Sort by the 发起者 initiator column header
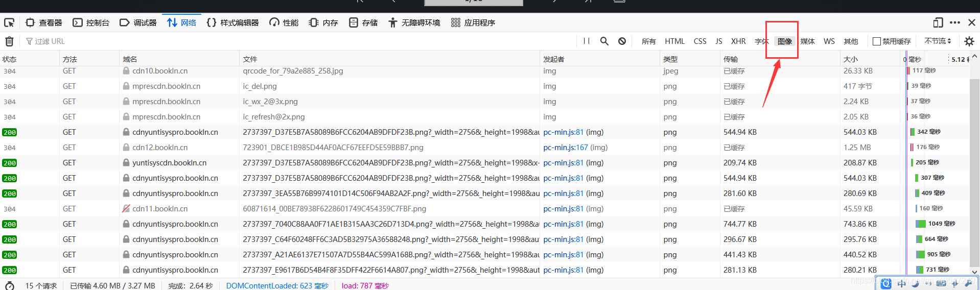Image resolution: width=980 pixels, height=290 pixels. pos(600,59)
